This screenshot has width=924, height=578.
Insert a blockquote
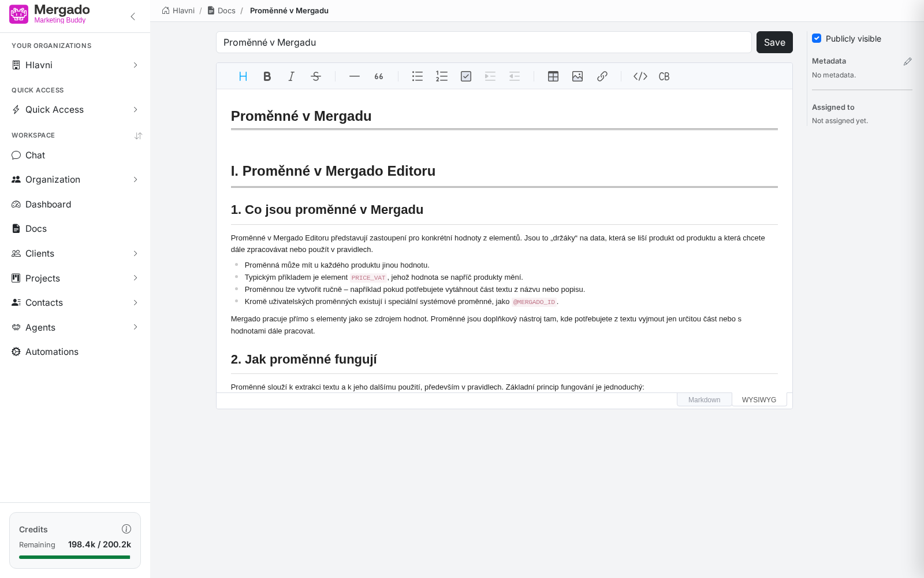[379, 76]
